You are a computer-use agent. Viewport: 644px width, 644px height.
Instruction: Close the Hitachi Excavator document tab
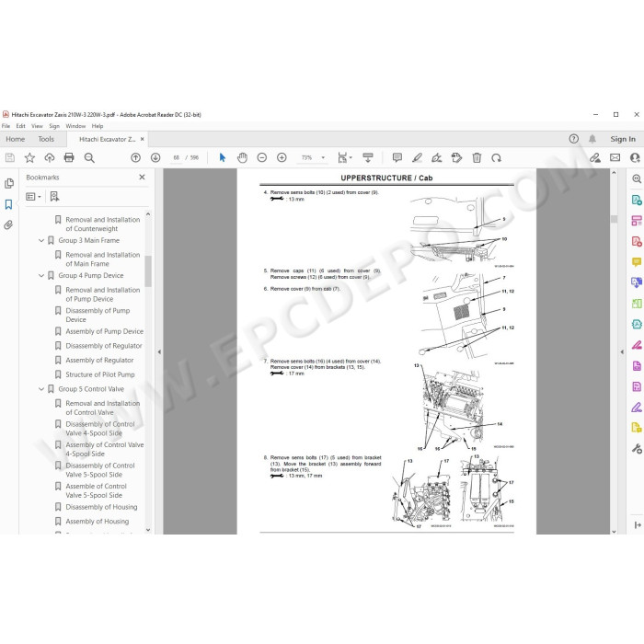tap(142, 139)
